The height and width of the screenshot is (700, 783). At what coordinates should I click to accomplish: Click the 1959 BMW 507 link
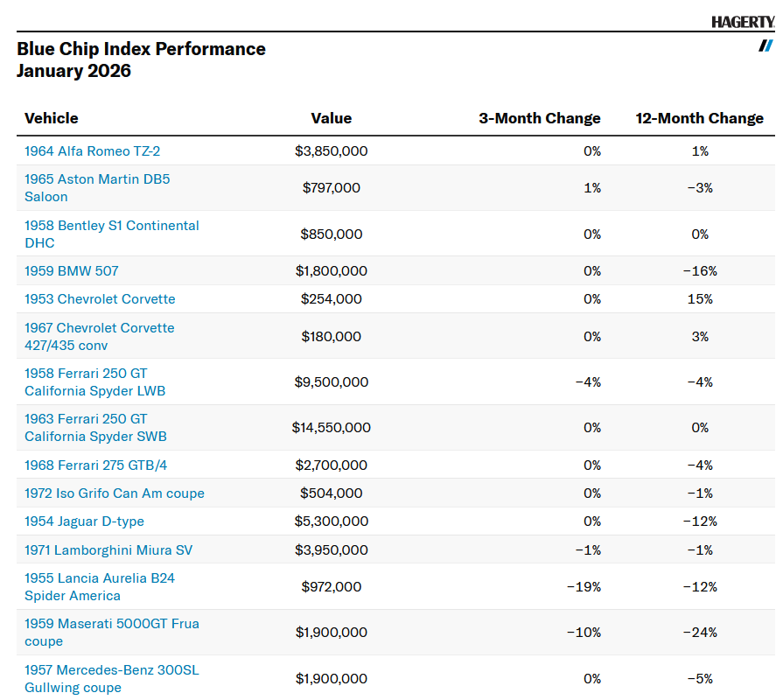tap(71, 271)
